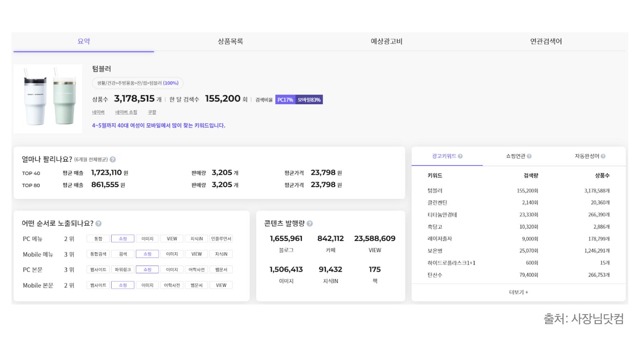644x357 pixels.
Task: Expand keyword list with 더보기 +
Action: pyautogui.click(x=518, y=292)
